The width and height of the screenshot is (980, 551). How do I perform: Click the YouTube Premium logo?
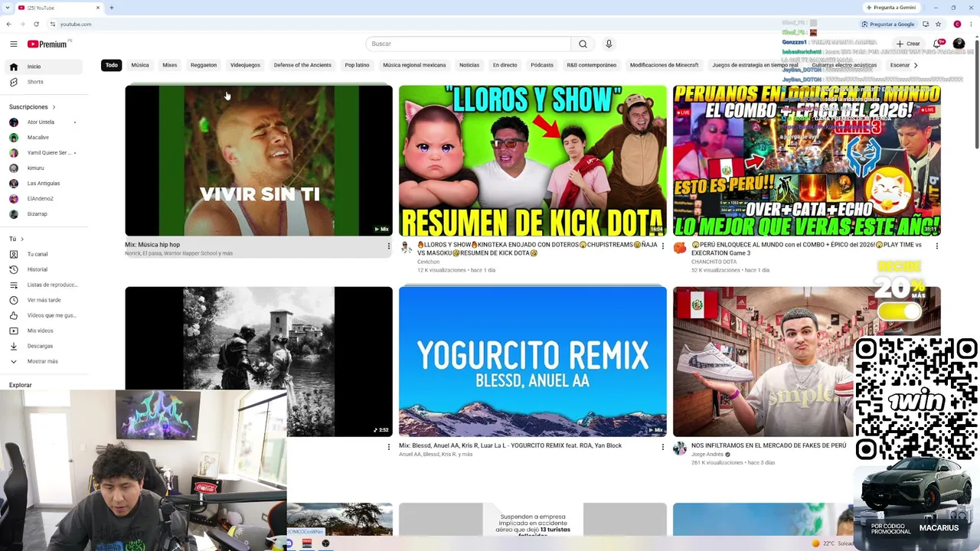(47, 44)
